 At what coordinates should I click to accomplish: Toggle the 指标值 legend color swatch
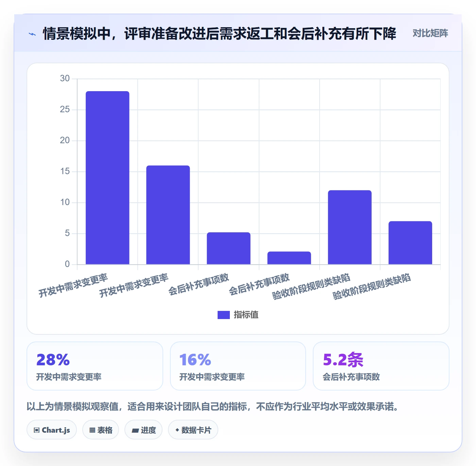coord(223,315)
